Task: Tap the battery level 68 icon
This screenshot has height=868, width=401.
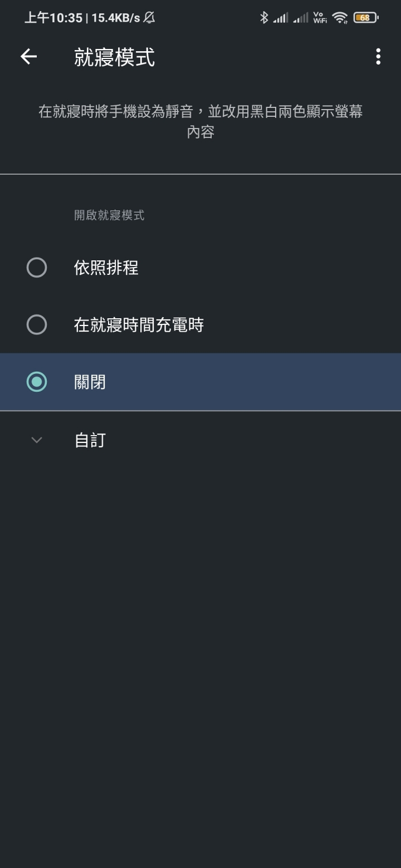Action: (x=366, y=18)
